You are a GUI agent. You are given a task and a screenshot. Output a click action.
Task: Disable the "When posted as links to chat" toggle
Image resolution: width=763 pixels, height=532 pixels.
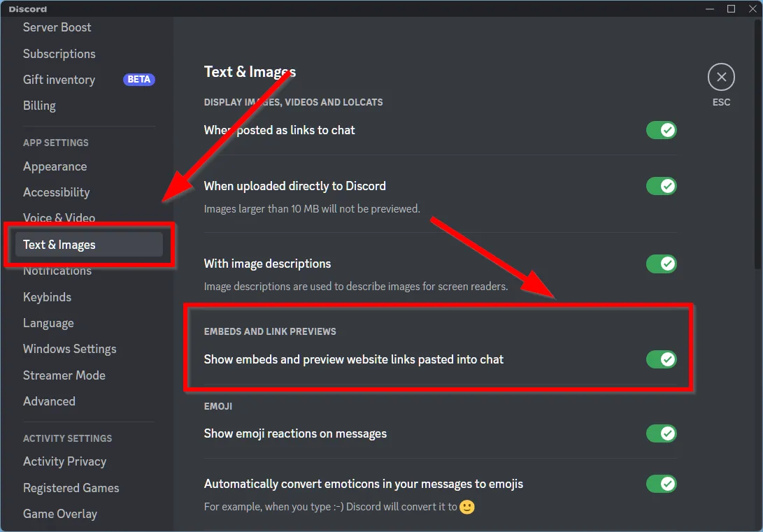point(661,130)
